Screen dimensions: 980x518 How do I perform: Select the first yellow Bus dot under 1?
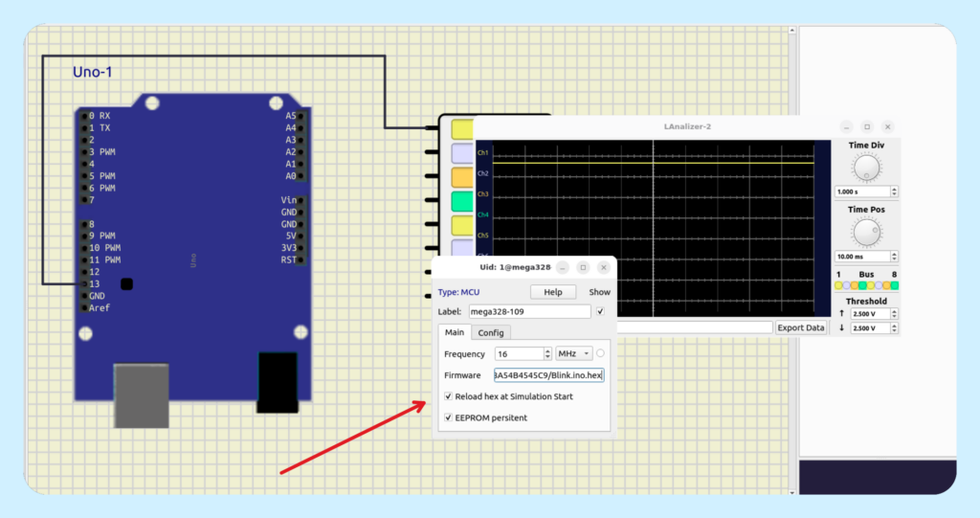(x=838, y=285)
